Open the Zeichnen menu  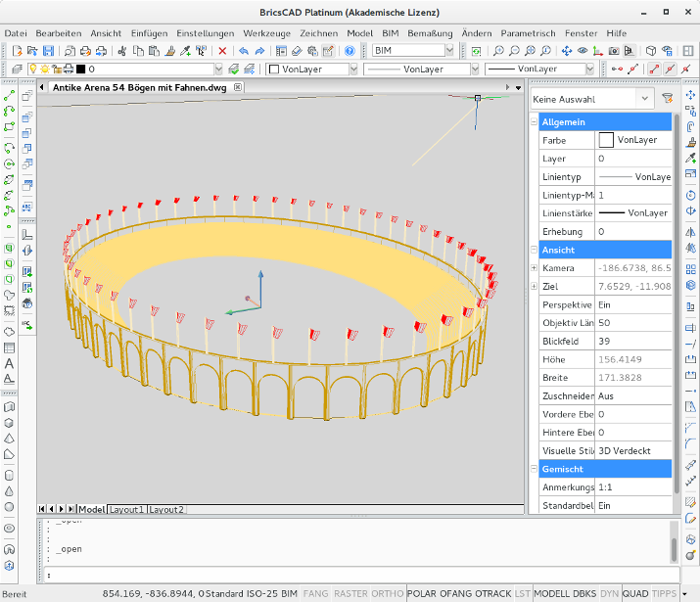coord(318,33)
